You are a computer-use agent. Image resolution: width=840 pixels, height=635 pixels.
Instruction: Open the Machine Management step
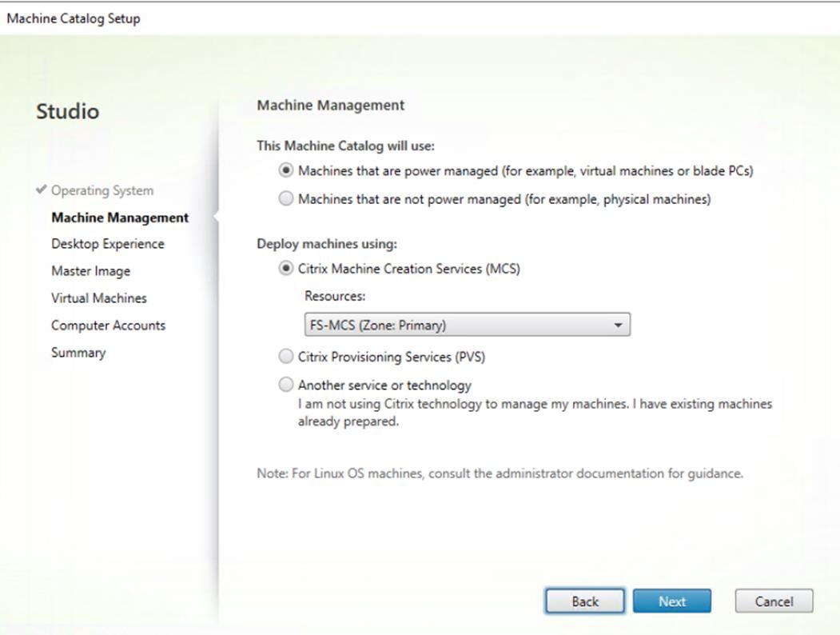click(x=120, y=218)
